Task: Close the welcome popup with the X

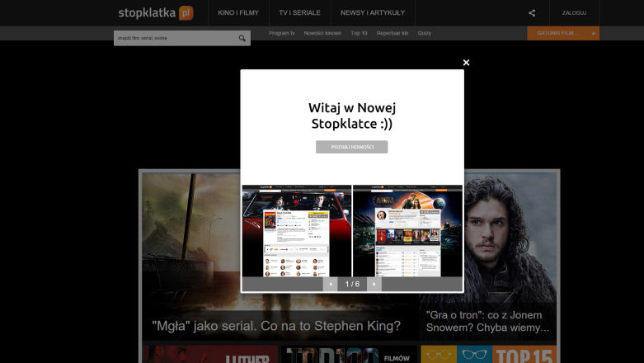Action: pos(466,63)
